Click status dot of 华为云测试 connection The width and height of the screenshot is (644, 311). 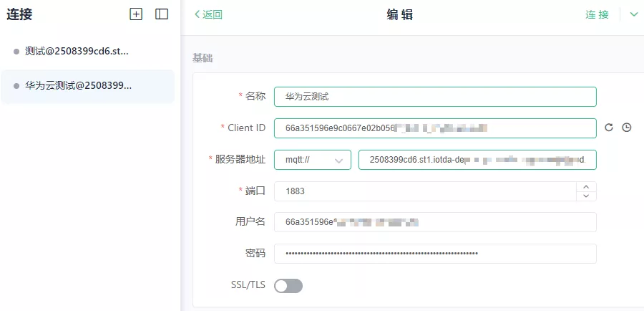(16, 86)
